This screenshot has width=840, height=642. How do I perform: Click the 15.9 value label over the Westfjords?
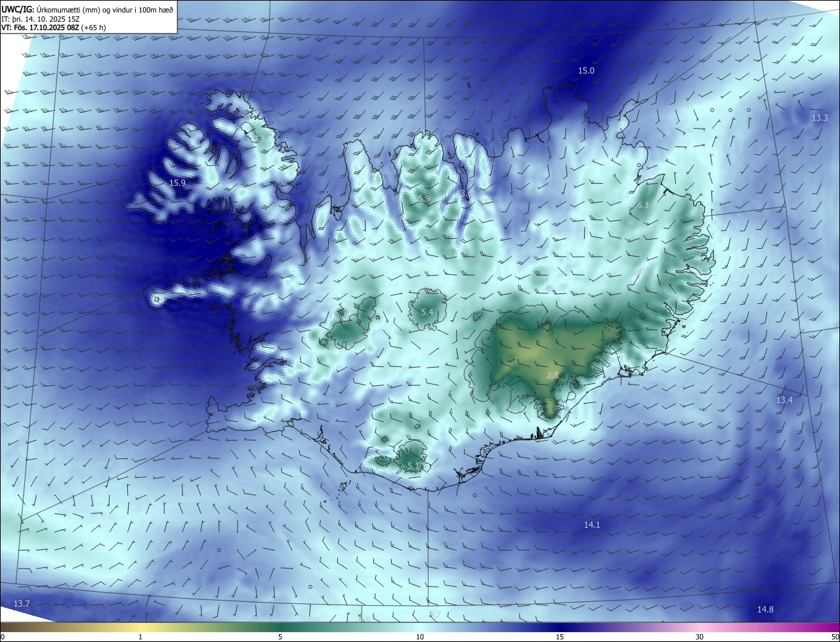(177, 183)
